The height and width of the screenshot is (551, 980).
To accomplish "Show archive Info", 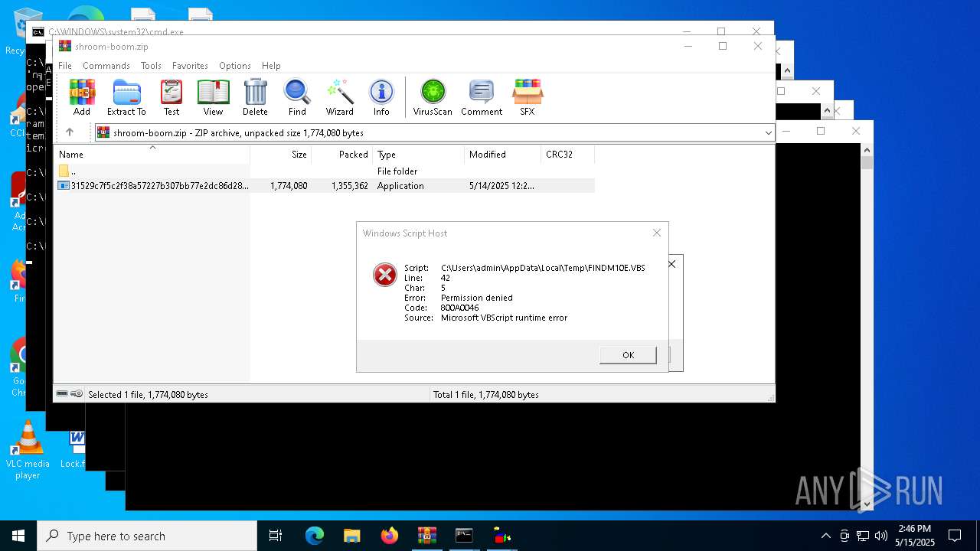I will pos(381,97).
